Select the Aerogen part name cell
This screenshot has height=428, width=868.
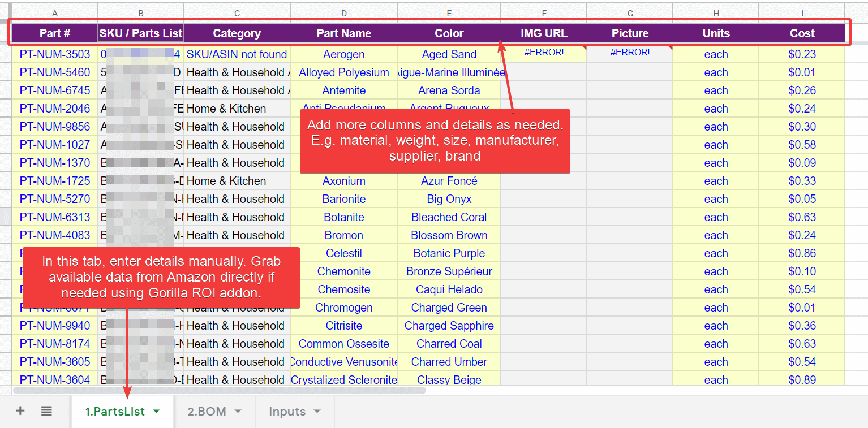point(343,54)
